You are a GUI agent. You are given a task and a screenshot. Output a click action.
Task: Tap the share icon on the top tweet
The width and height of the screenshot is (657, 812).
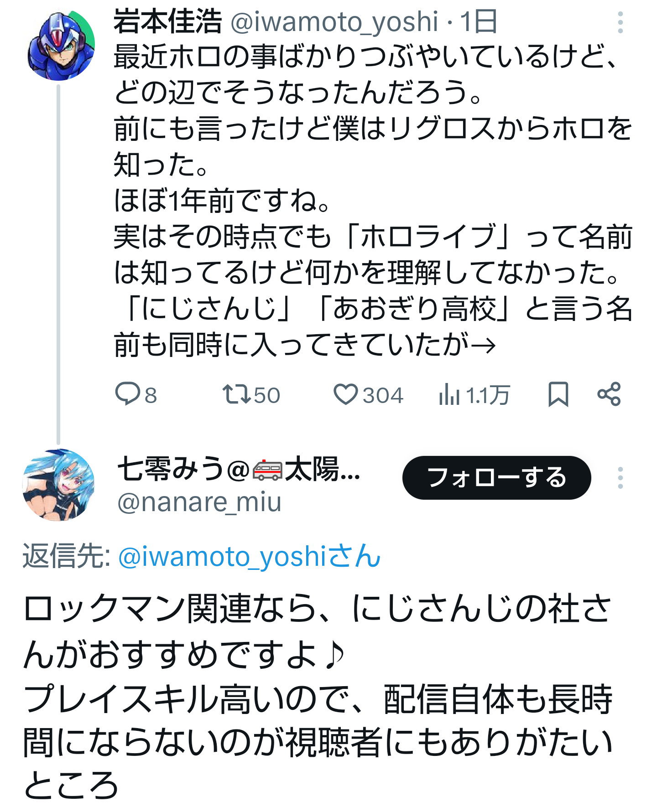pos(609,394)
